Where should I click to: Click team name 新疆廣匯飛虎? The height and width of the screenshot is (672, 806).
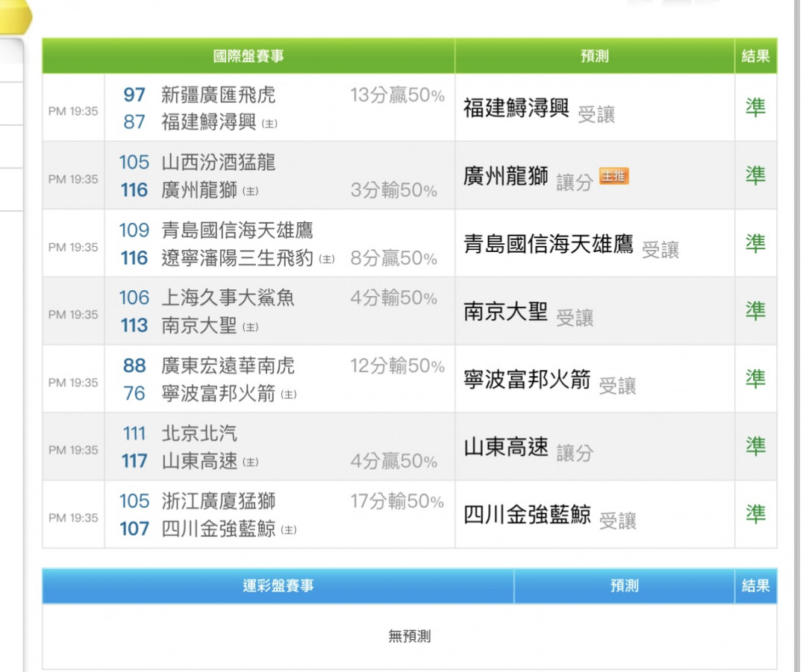pyautogui.click(x=219, y=95)
